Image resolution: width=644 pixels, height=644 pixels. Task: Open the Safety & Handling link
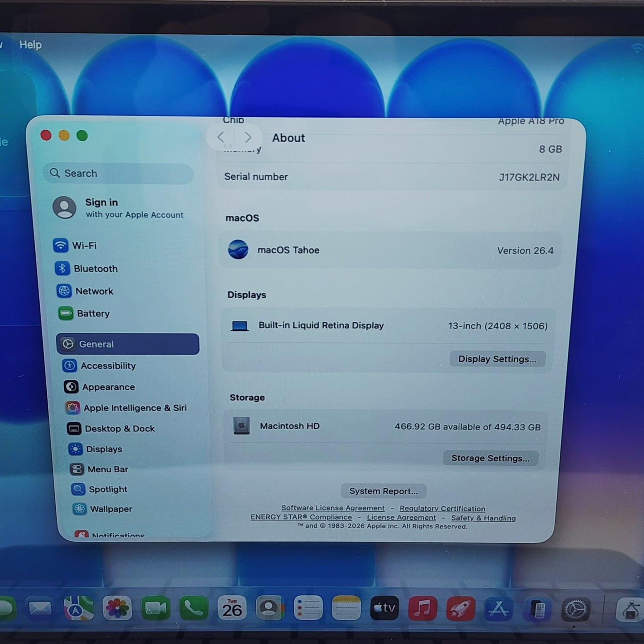tap(484, 518)
